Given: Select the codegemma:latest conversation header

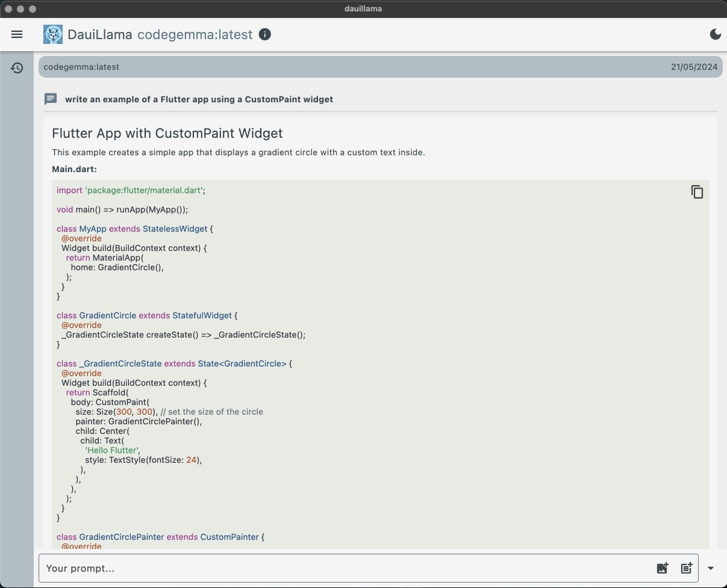Looking at the screenshot, I should pos(380,67).
